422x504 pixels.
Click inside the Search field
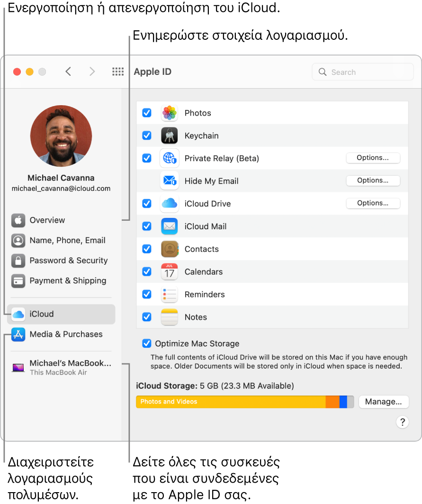click(x=362, y=72)
